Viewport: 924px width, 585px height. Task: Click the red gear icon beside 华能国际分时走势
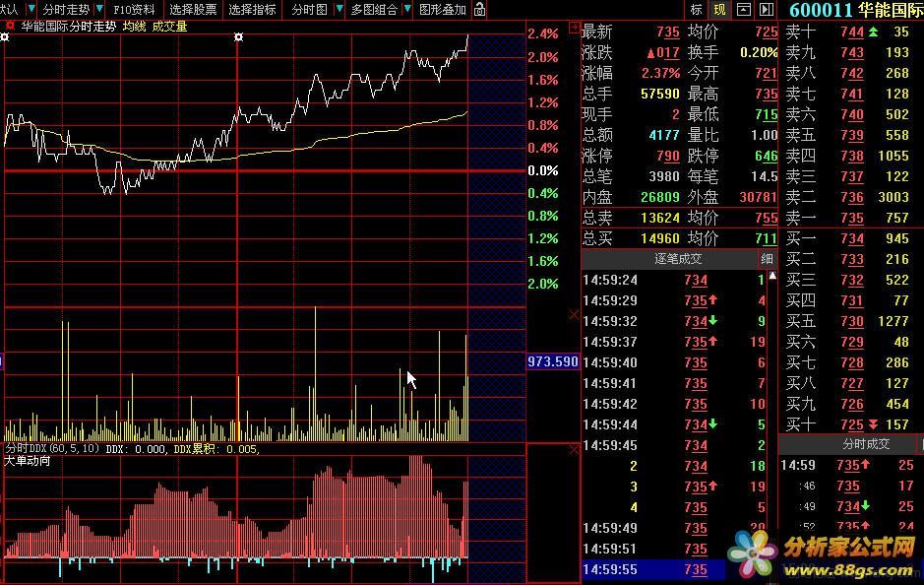(10, 26)
